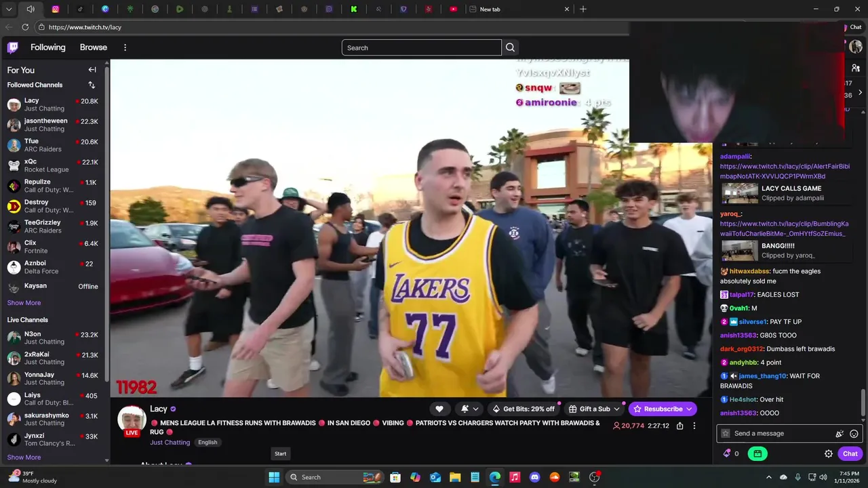Toggle the heart follow button

[x=439, y=409]
